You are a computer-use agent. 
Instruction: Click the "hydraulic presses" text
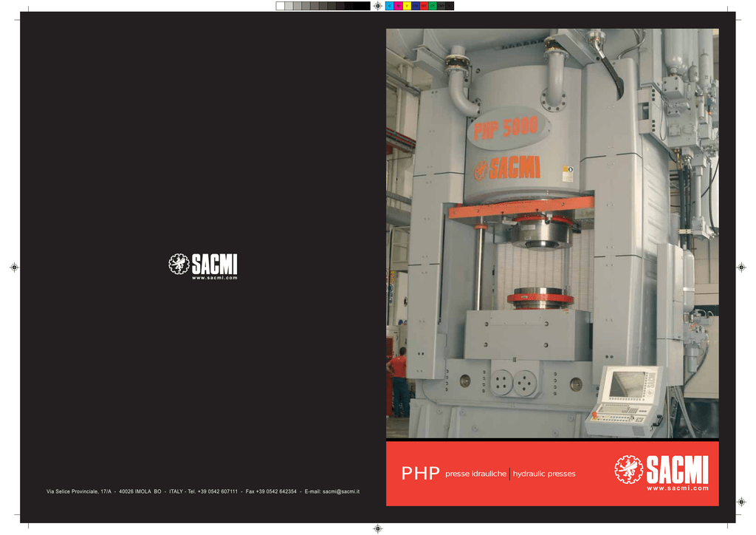point(544,474)
